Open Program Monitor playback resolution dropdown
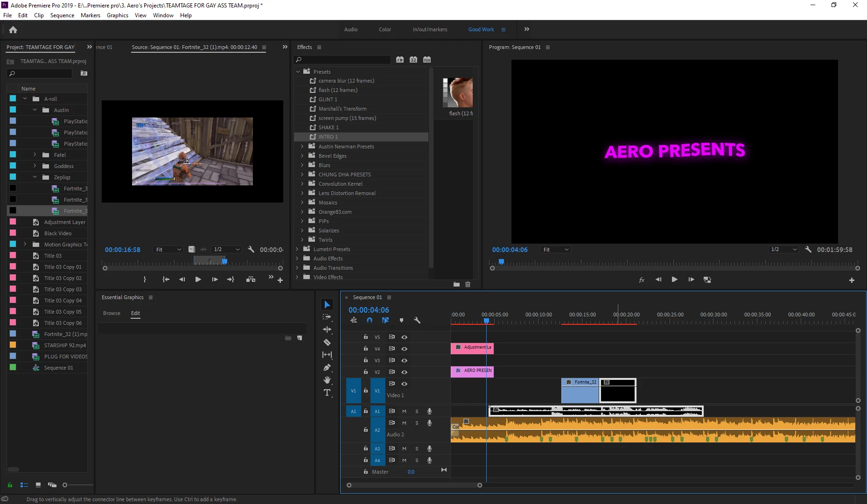The height and width of the screenshot is (504, 867). 783,249
